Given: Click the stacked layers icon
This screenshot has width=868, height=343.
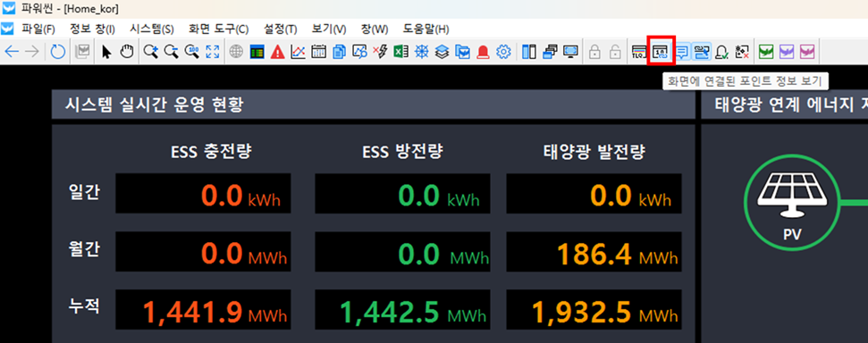Looking at the screenshot, I should [x=442, y=52].
